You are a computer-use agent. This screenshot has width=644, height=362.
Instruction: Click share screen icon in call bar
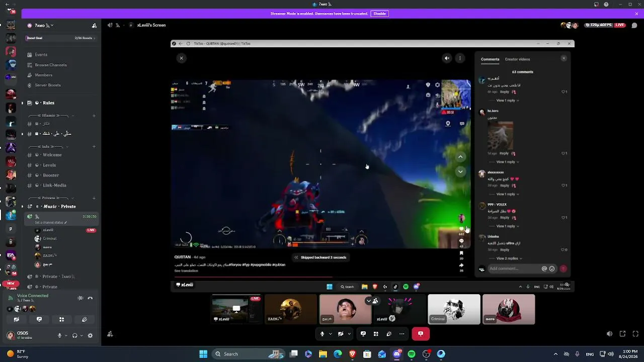click(363, 334)
